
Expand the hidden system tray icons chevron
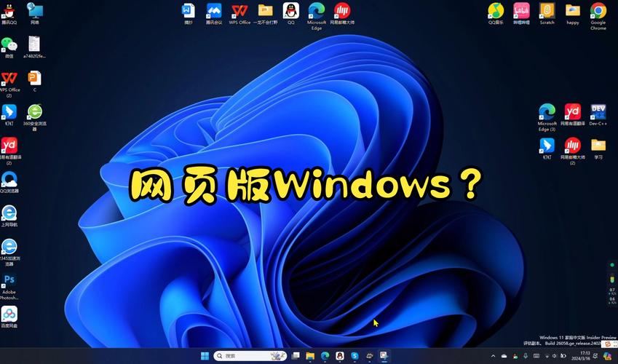(493, 356)
